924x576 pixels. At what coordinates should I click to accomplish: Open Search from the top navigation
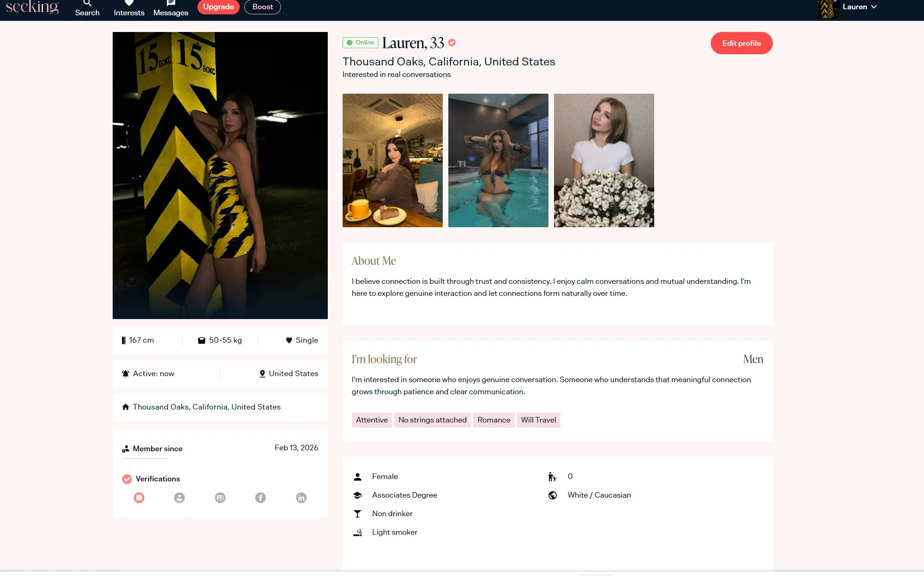pos(87,8)
